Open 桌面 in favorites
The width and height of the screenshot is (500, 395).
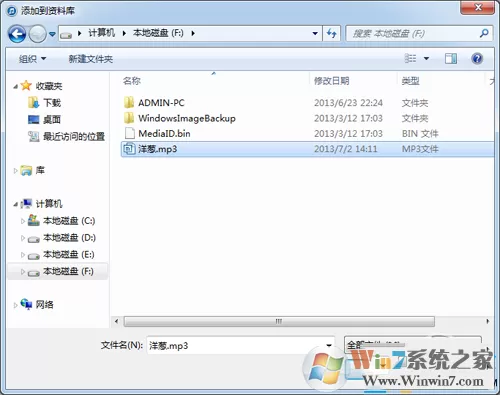click(x=52, y=119)
